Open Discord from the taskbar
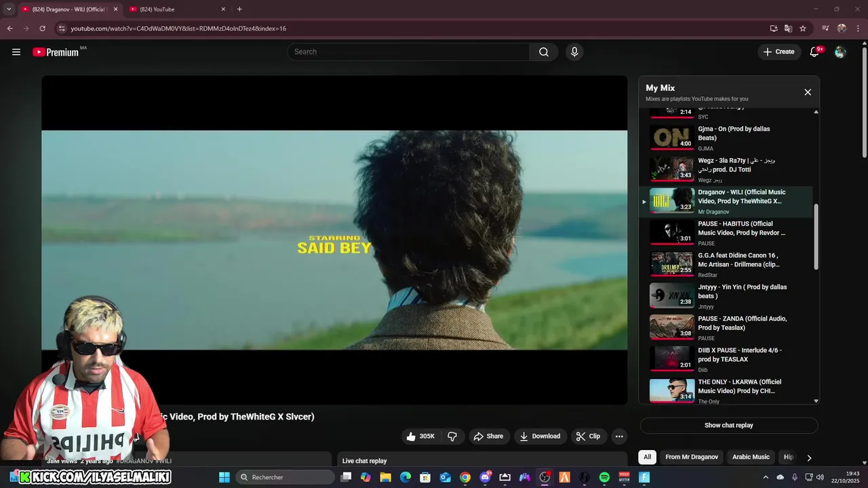The height and width of the screenshot is (488, 868). [x=485, y=477]
